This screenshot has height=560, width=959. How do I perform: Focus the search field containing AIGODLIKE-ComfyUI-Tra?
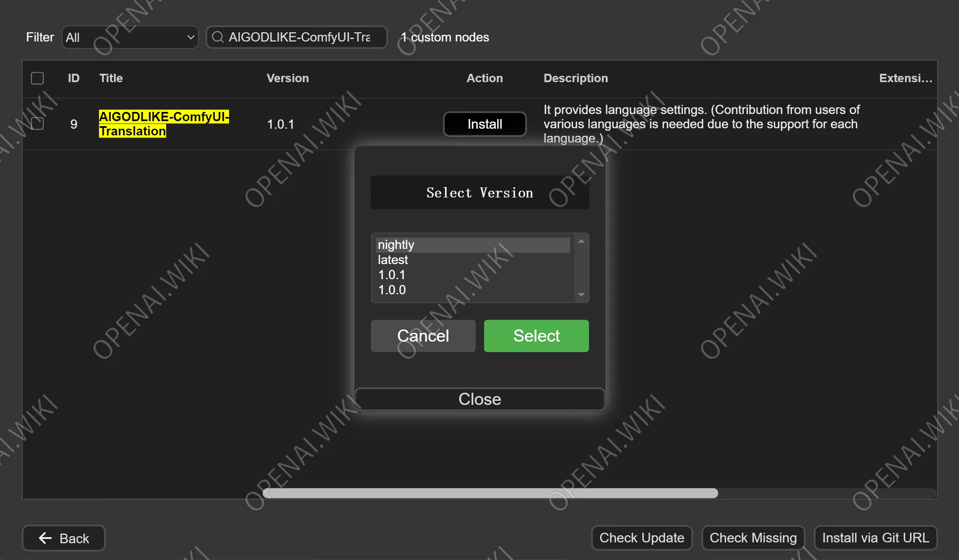[x=297, y=37]
